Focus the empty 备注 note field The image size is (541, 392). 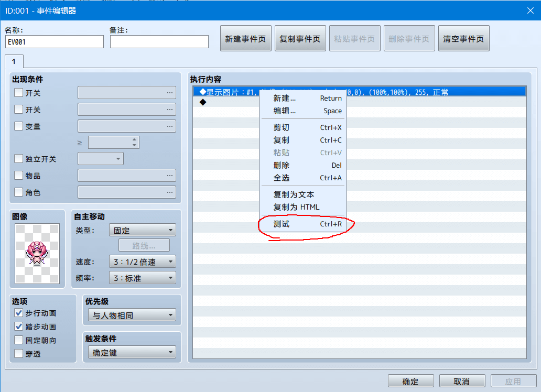159,42
